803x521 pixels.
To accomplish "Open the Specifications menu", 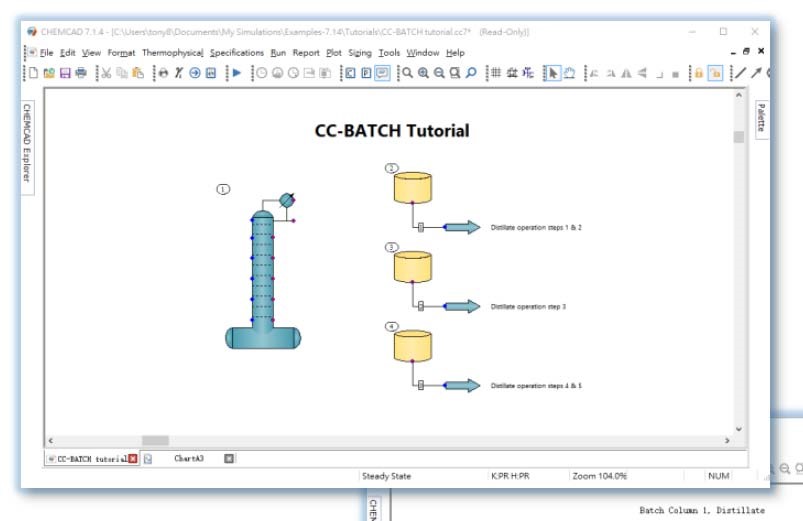I will point(237,52).
